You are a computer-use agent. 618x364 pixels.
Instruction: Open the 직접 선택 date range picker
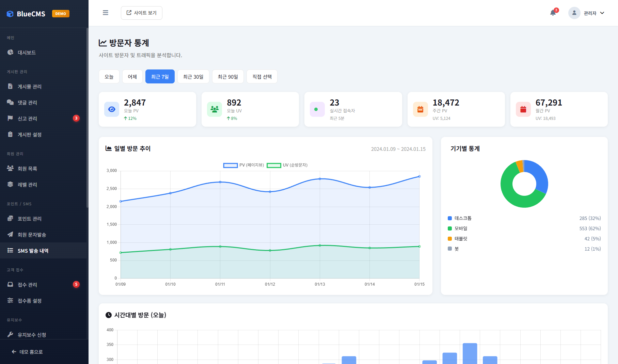tap(262, 77)
